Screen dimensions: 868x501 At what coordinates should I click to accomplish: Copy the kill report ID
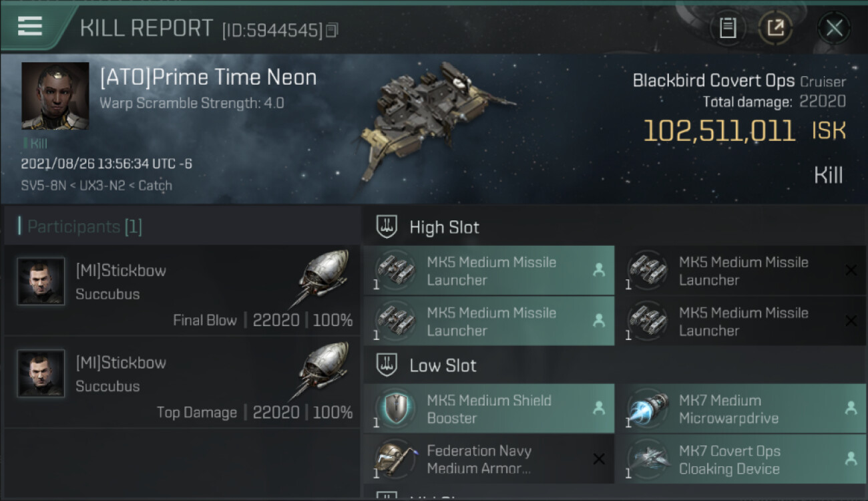point(333,30)
